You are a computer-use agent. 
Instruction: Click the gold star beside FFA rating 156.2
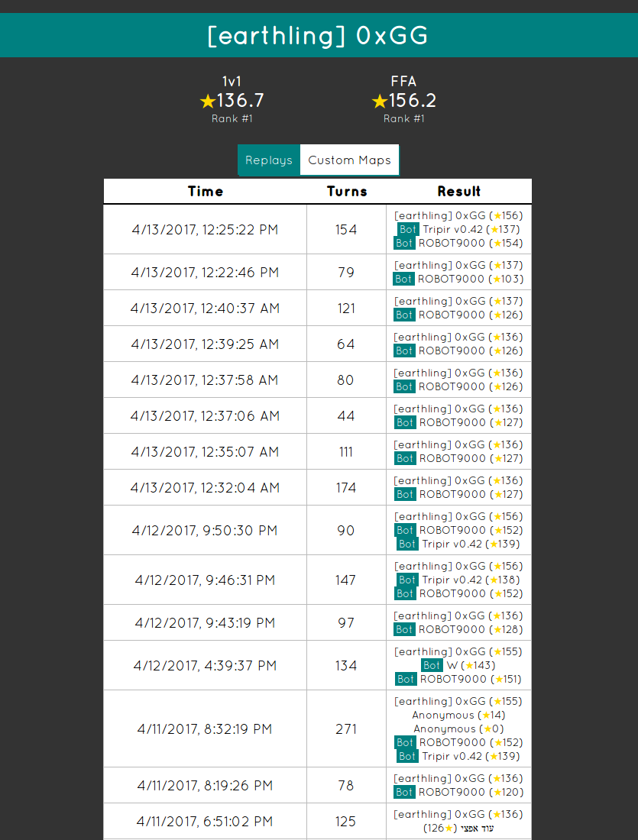(x=379, y=102)
